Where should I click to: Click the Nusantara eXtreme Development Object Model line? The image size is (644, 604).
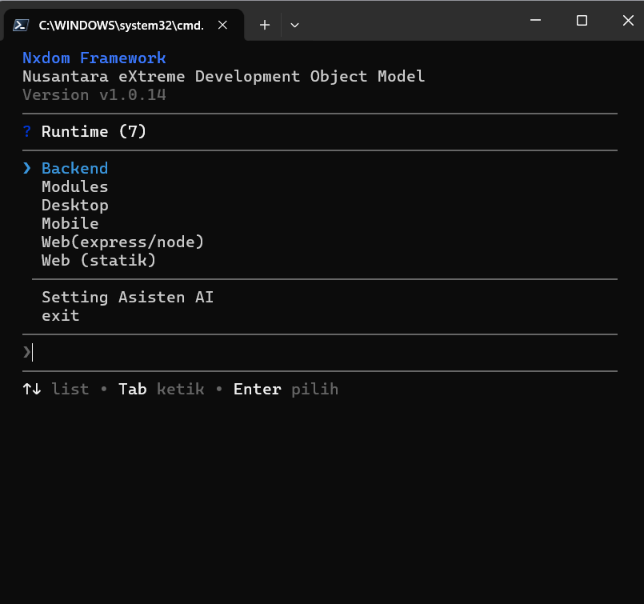223,76
